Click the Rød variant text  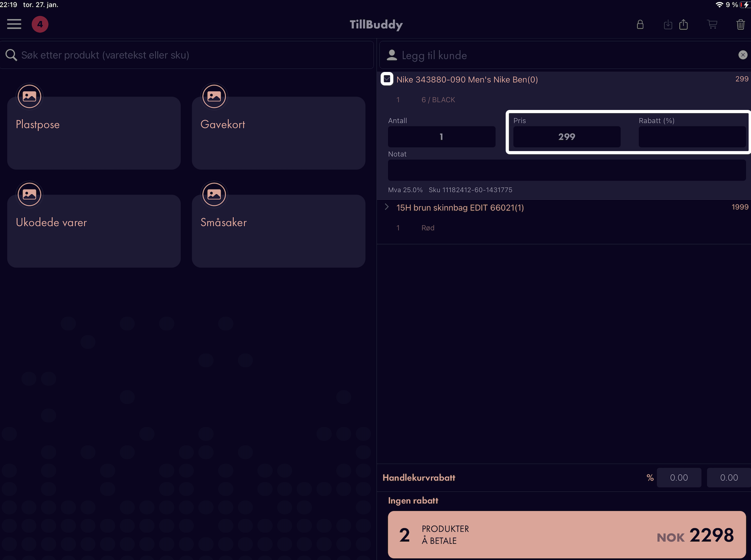(x=428, y=228)
